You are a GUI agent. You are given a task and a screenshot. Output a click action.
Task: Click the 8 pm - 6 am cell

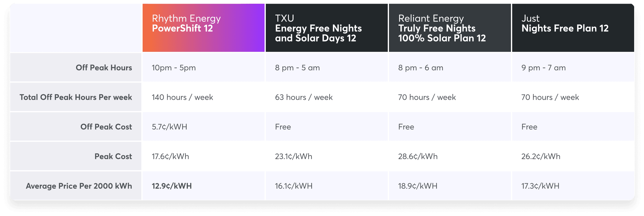coord(420,68)
